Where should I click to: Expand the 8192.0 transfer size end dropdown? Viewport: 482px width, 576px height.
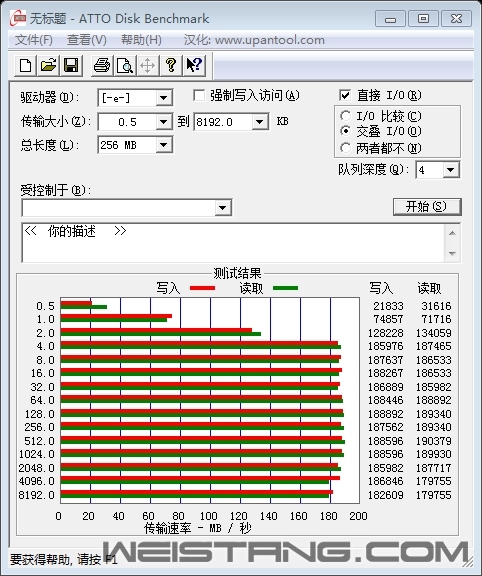[x=259, y=122]
